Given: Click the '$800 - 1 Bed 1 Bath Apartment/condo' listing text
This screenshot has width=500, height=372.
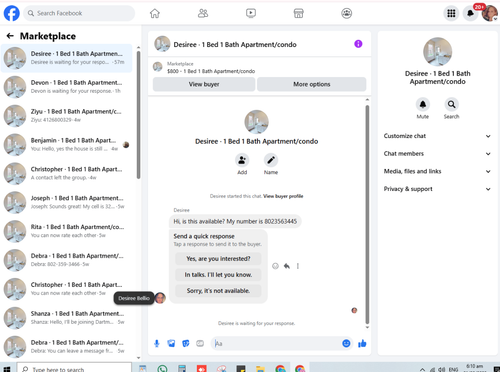Looking at the screenshot, I should [x=211, y=71].
